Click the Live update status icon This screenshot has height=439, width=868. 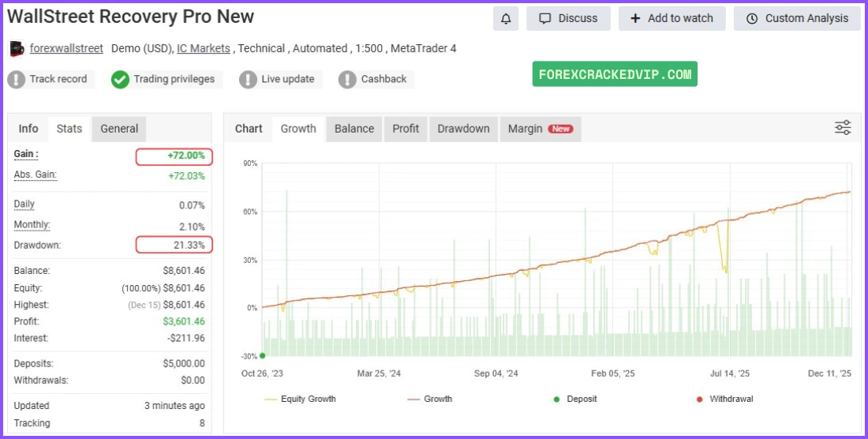tap(249, 79)
